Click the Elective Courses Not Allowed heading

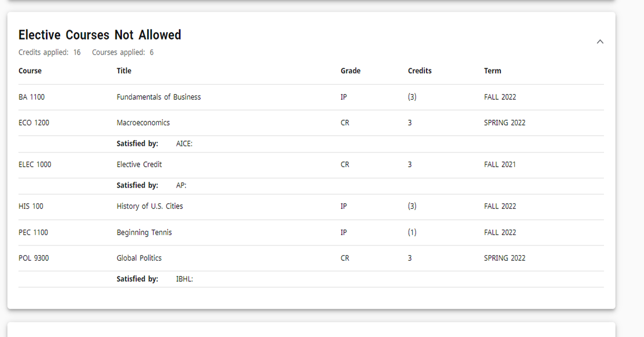[x=100, y=35]
